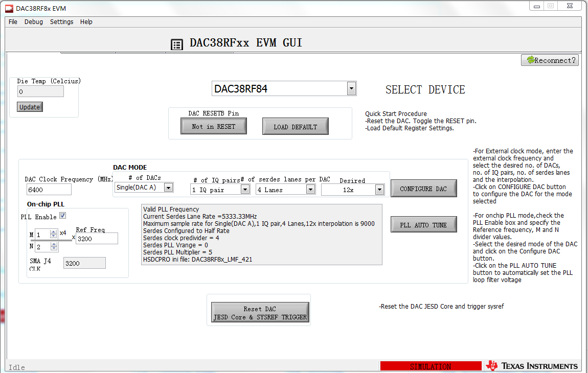Open the Desired interpolation 12x dropdown
This screenshot has height=373, width=588.
point(379,190)
